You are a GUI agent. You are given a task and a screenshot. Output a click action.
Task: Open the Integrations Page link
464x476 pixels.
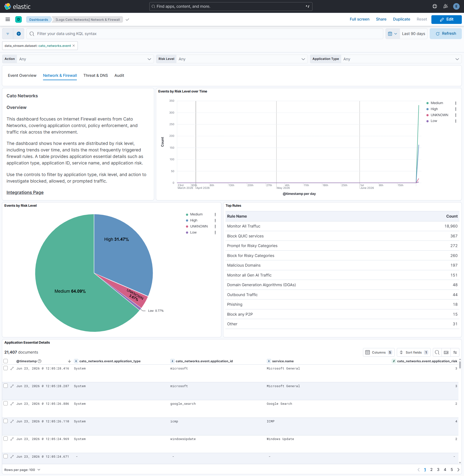pyautogui.click(x=25, y=192)
